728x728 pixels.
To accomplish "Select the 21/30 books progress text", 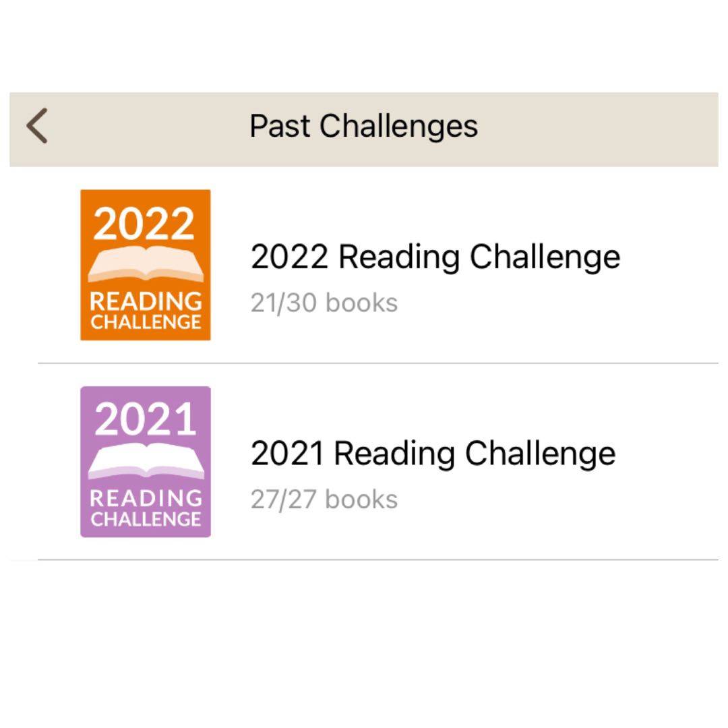I will [324, 303].
